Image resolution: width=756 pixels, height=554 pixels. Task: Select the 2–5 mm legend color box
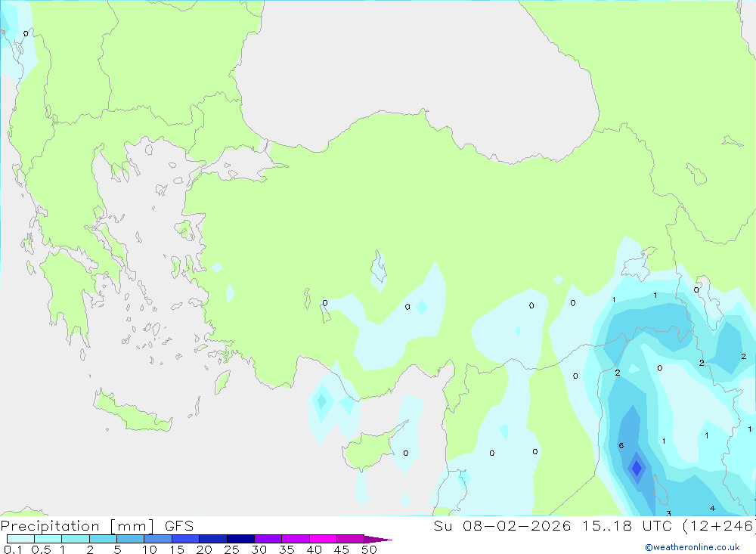[103, 539]
